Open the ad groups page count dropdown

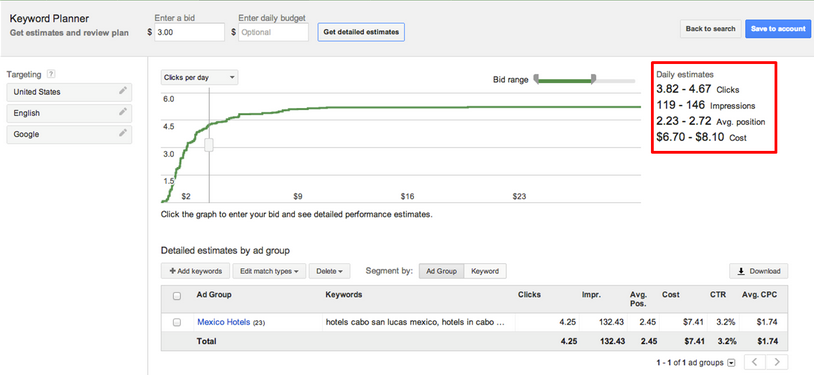coord(732,363)
